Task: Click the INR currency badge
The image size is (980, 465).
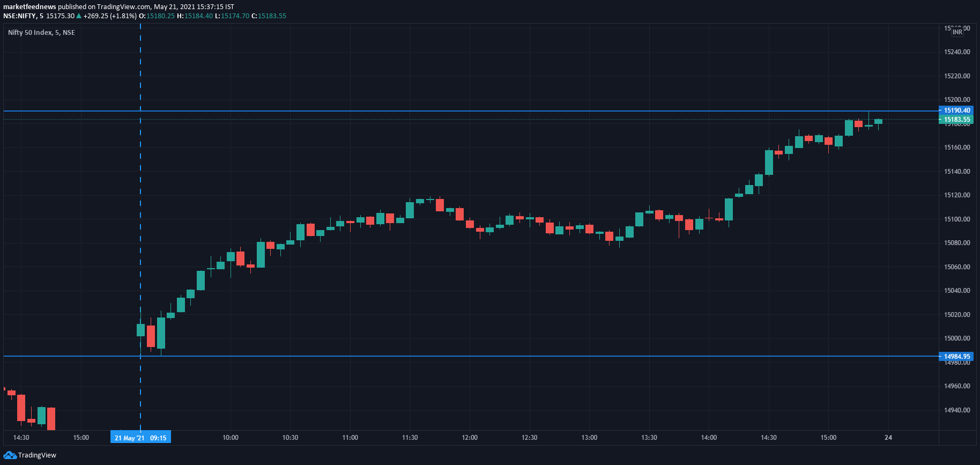Action: click(957, 32)
